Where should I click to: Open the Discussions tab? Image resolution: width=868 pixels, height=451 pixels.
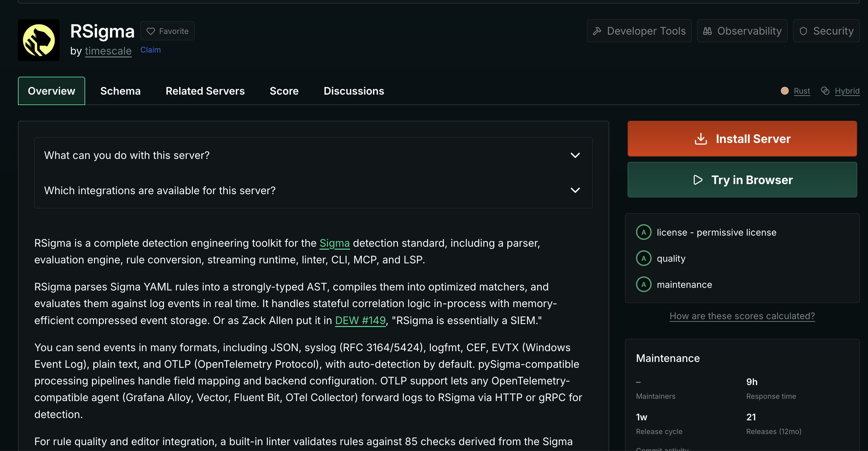[354, 91]
